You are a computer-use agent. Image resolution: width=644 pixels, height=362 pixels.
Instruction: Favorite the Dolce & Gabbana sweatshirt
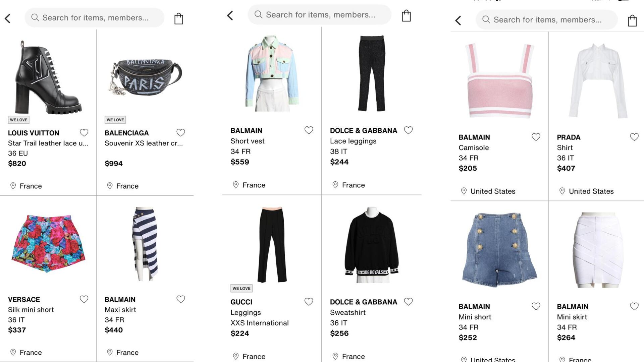tap(408, 302)
